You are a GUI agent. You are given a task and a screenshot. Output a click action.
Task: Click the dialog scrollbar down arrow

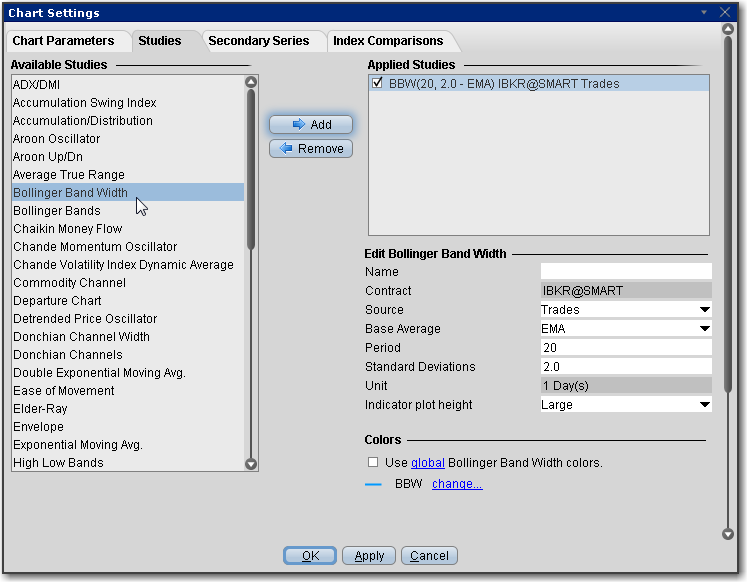[x=728, y=535]
